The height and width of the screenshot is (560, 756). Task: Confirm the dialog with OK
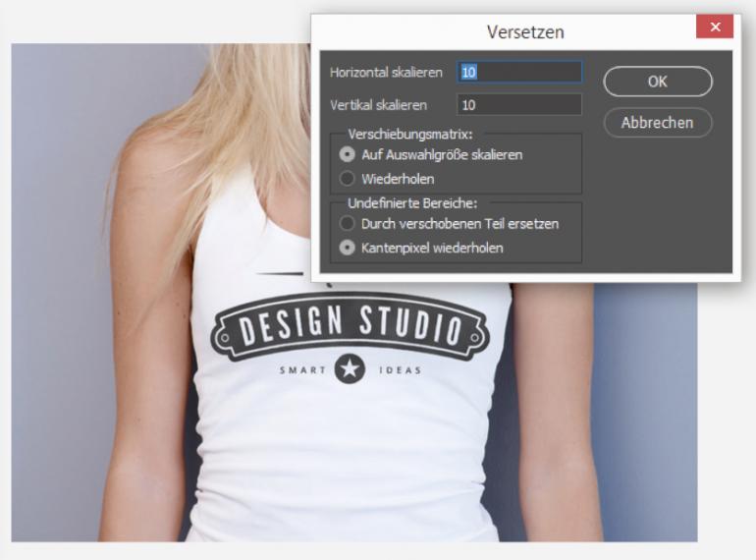point(657,82)
